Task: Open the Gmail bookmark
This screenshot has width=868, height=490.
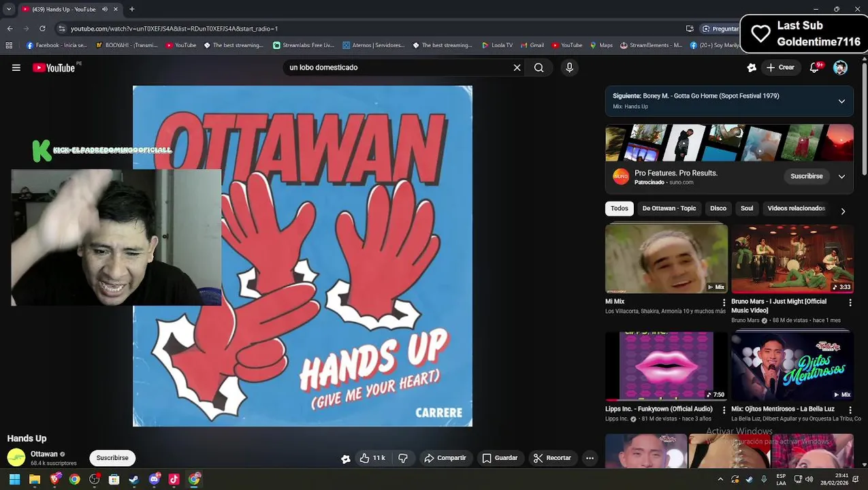Action: (532, 46)
